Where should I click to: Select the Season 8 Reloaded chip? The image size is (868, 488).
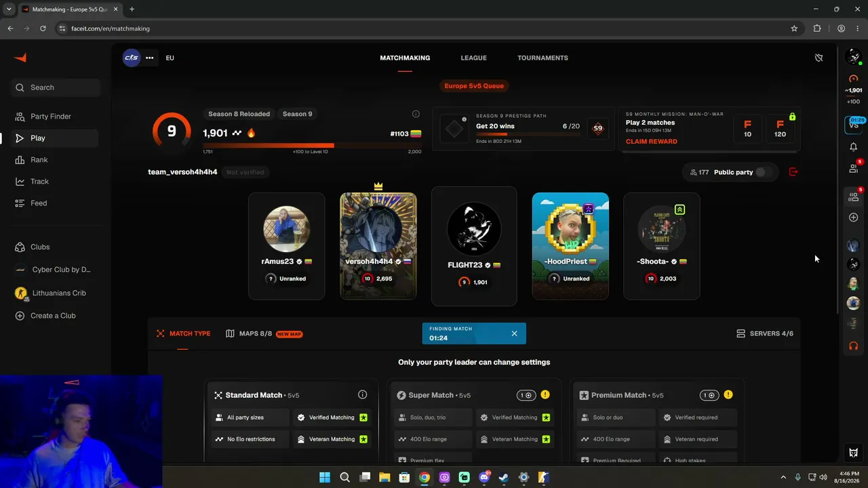tap(239, 114)
